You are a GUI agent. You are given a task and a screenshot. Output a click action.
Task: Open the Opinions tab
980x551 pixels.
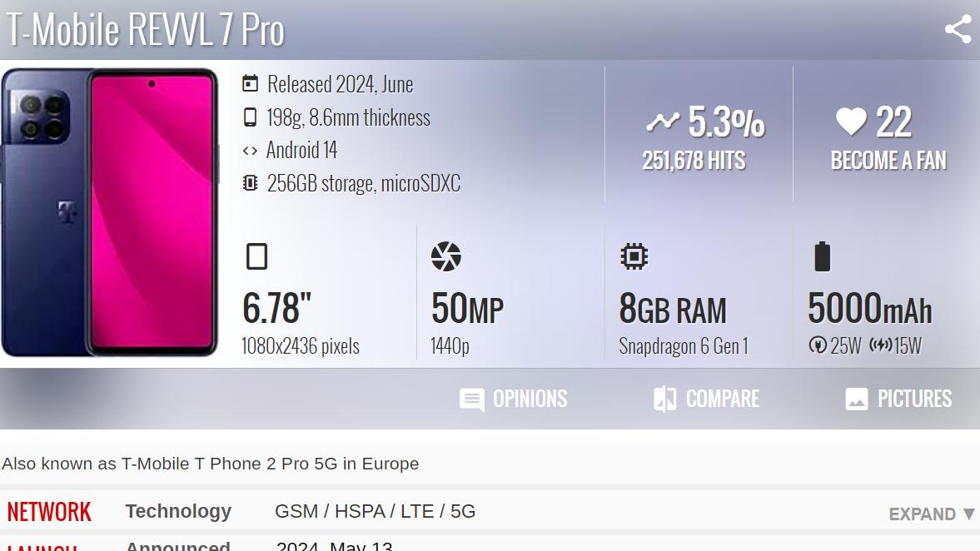(514, 400)
